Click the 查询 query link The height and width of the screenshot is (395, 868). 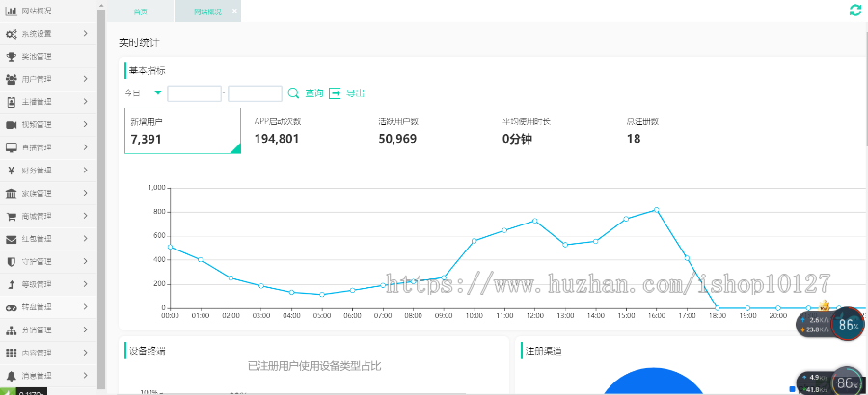pyautogui.click(x=313, y=93)
